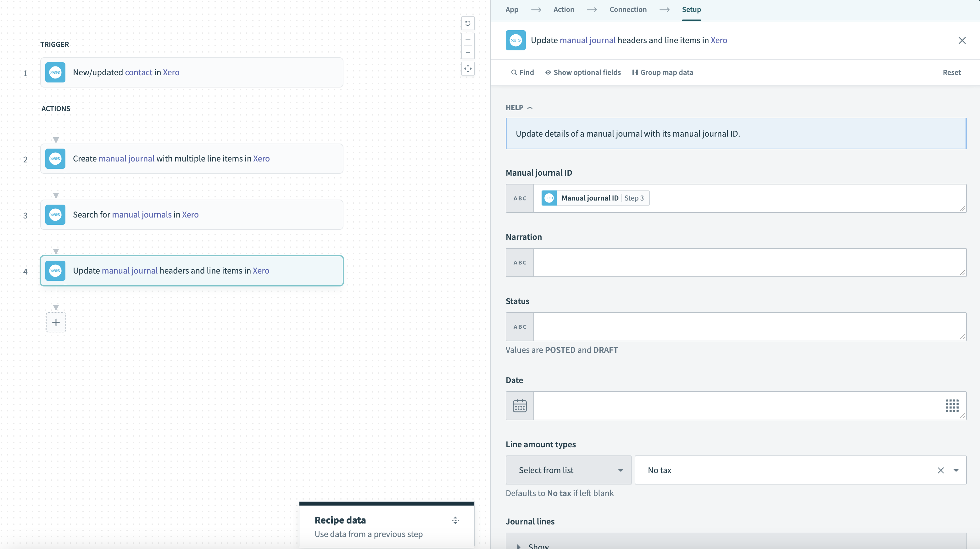This screenshot has height=549, width=980.
Task: Toggle Group map data
Action: tap(662, 72)
